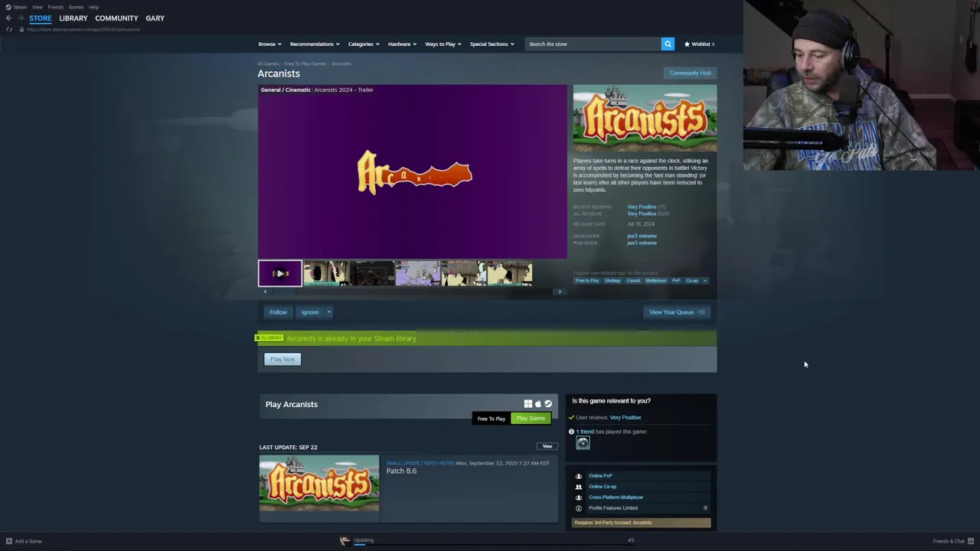Click the Apple platform icon
Screen dimensions: 980x551
(537, 404)
